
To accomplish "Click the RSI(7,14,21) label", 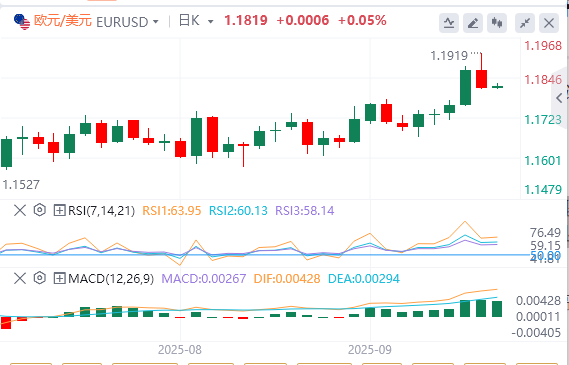I will pyautogui.click(x=101, y=211).
